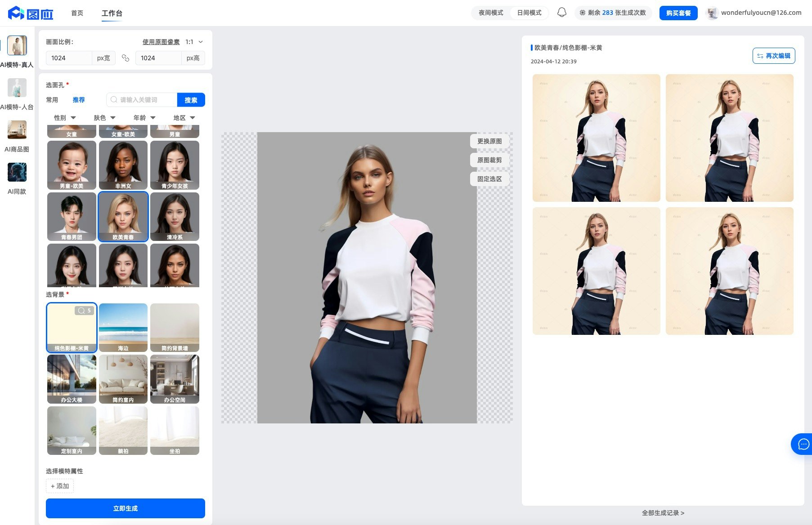Go to 首页 tab
This screenshot has width=812, height=525.
tap(77, 13)
